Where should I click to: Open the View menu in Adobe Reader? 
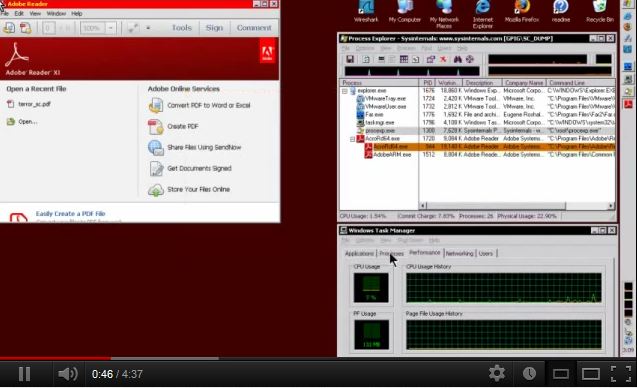[35, 13]
